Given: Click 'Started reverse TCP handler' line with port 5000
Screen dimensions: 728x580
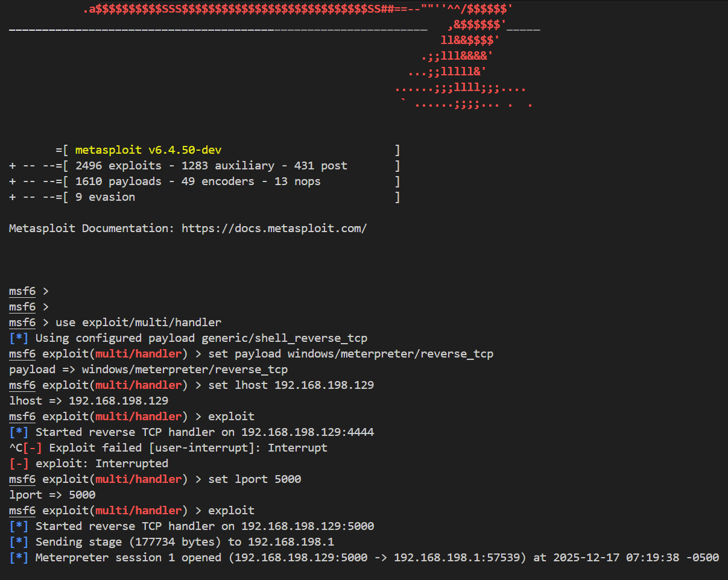Looking at the screenshot, I should coord(192,526).
